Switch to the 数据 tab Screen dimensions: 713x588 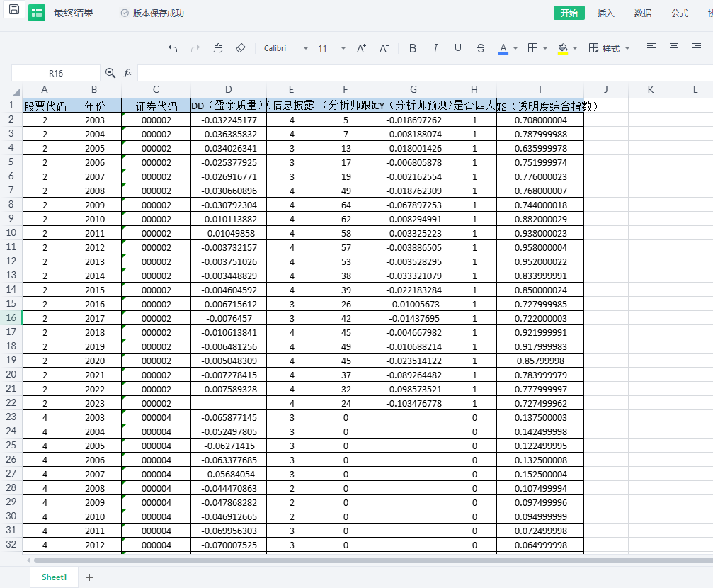coord(643,13)
